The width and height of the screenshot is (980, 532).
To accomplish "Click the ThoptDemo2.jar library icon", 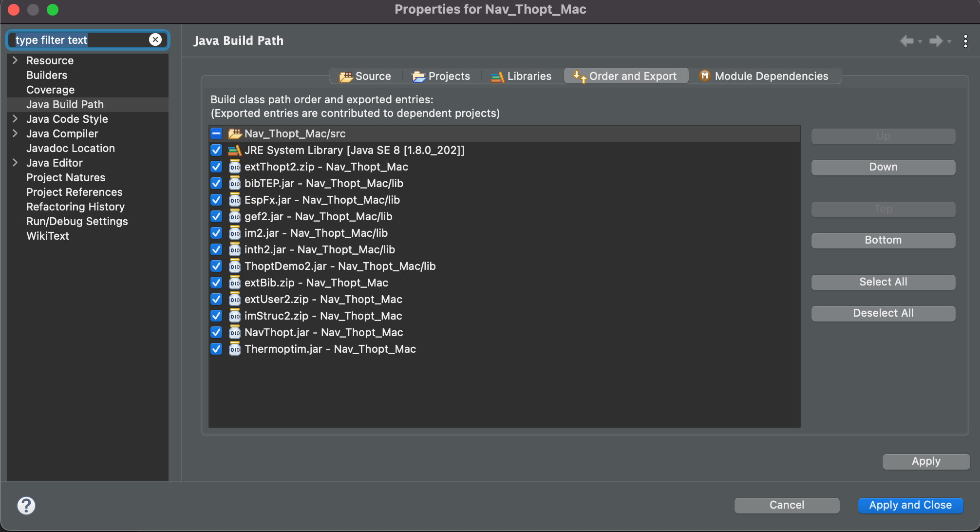I will tap(234, 266).
